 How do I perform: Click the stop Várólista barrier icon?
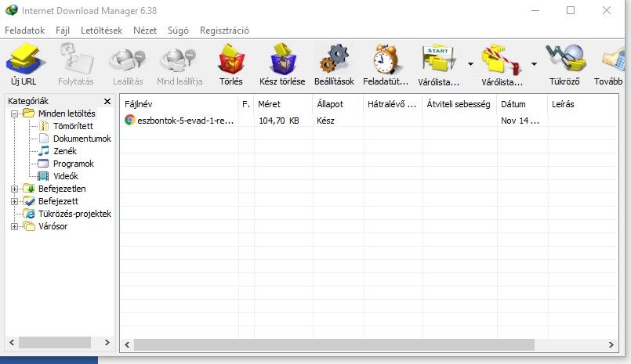tap(502, 59)
